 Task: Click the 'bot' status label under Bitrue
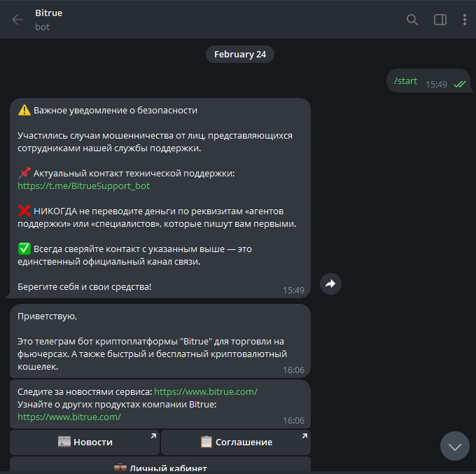tap(42, 27)
